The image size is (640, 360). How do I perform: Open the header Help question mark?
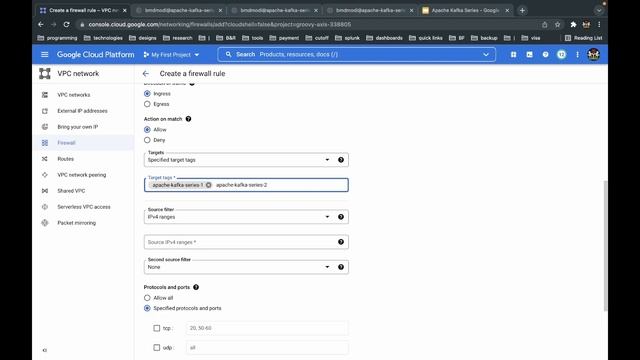[x=545, y=54]
